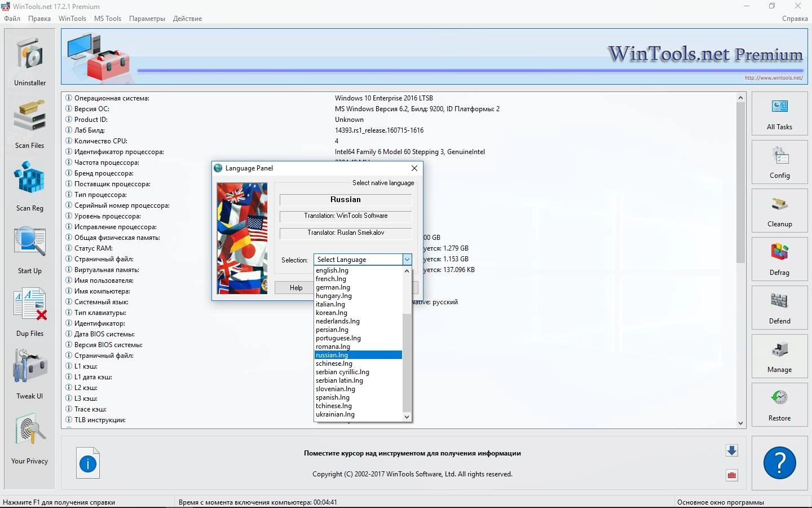Click system info pane scroll up arrow
Image resolution: width=812 pixels, height=508 pixels.
click(740, 98)
